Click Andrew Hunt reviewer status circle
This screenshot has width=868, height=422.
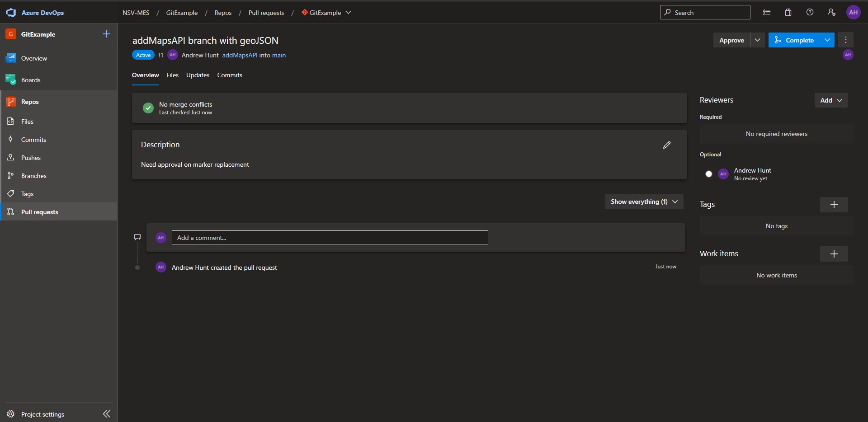point(709,174)
